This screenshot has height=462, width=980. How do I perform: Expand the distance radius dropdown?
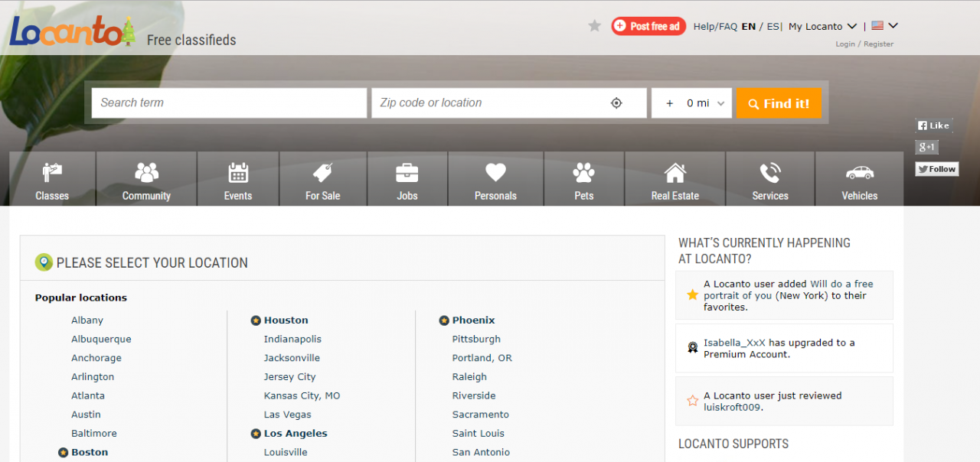(x=692, y=103)
